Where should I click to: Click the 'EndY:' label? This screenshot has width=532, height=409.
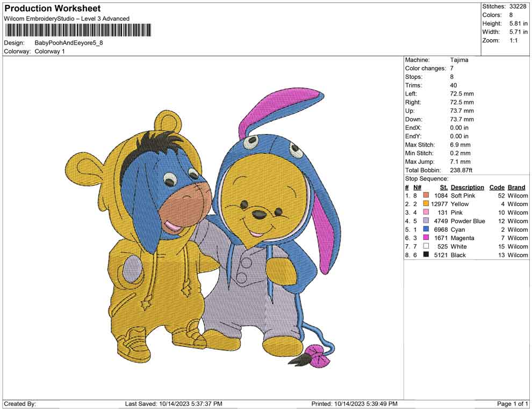point(413,136)
